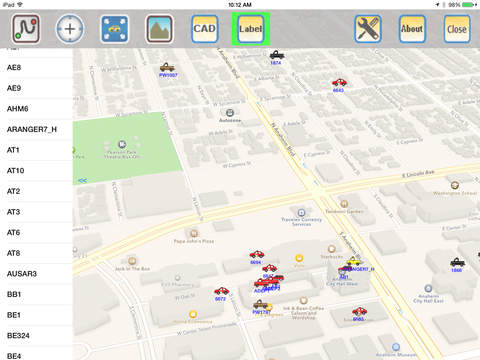The width and height of the screenshot is (480, 360).
Task: Select the yellow car marker near Starbucks
Action: click(353, 261)
